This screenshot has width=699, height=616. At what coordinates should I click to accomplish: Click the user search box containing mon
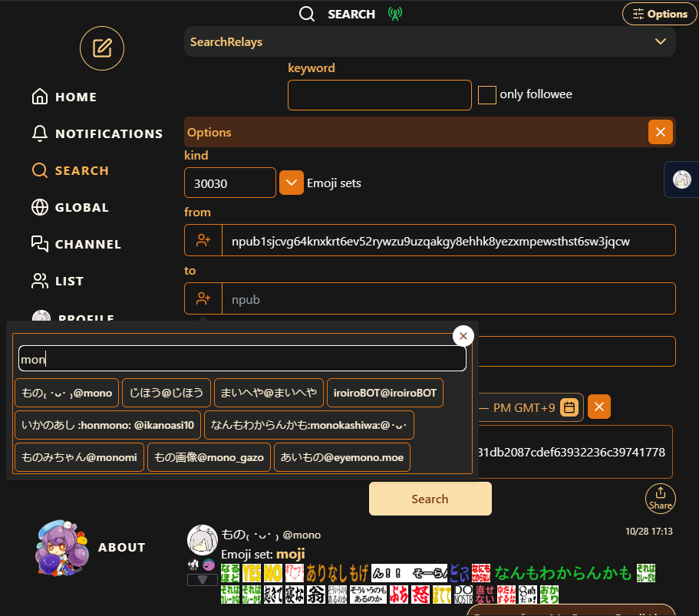(x=242, y=358)
